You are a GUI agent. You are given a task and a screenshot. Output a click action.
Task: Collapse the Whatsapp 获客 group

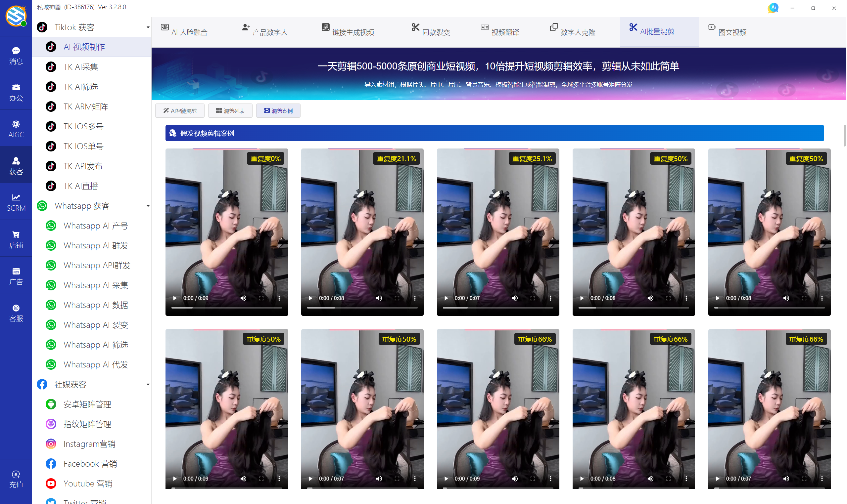(x=148, y=206)
